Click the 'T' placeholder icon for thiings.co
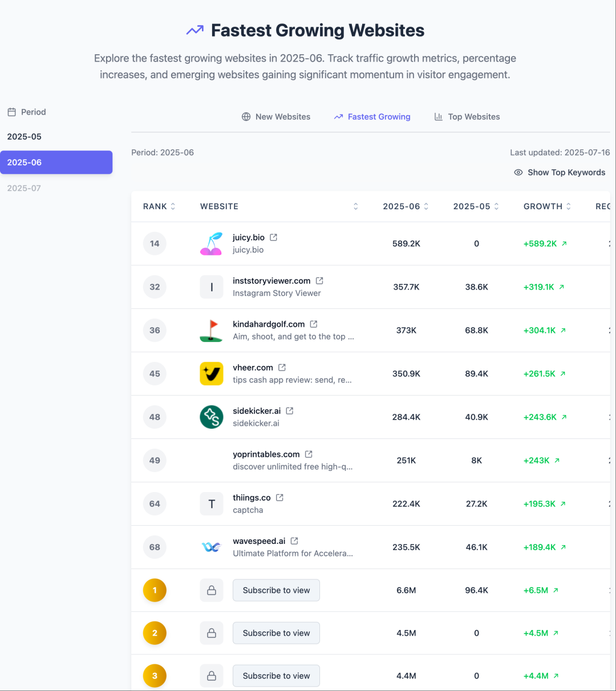 point(212,503)
